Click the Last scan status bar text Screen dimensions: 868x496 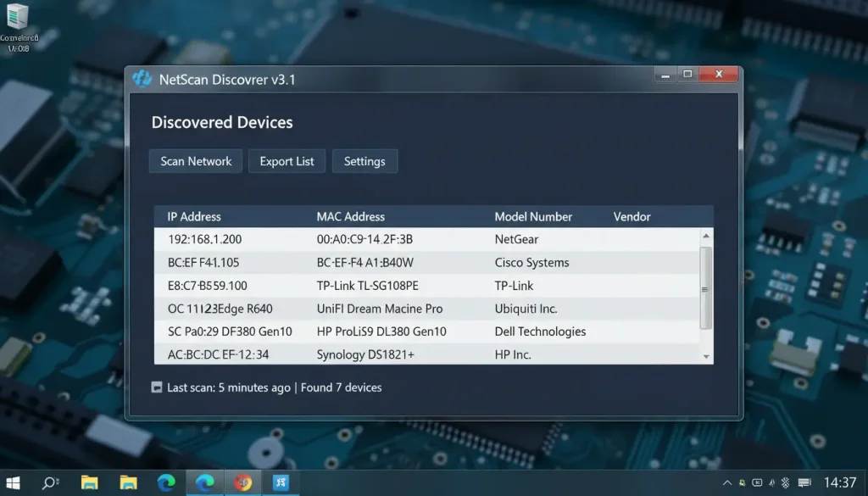pyautogui.click(x=275, y=387)
